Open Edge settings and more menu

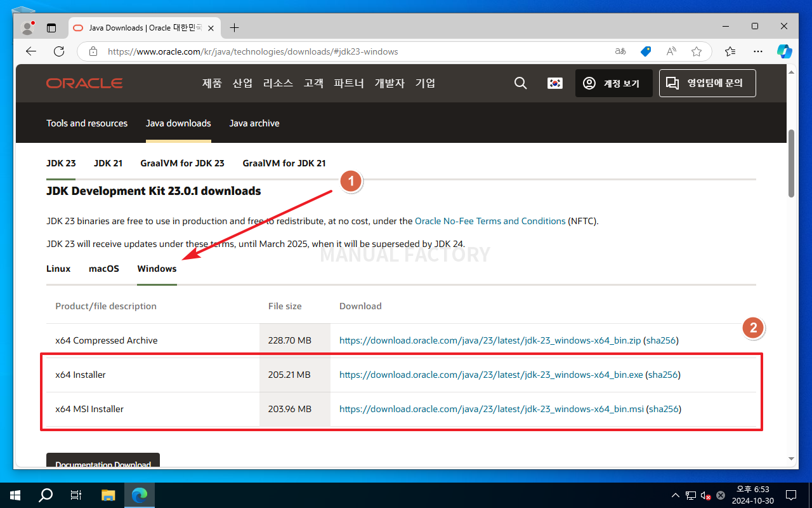click(x=758, y=51)
